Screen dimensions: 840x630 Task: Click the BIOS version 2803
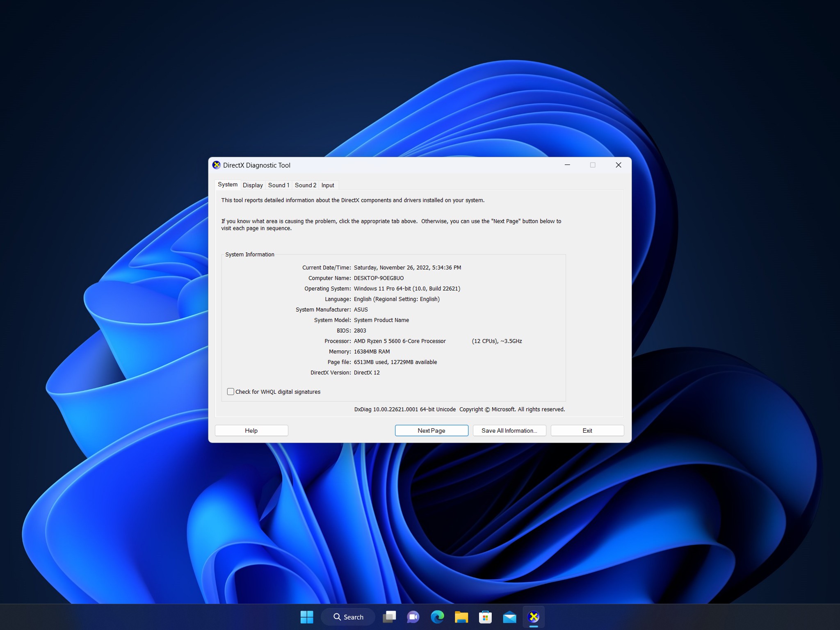360,331
